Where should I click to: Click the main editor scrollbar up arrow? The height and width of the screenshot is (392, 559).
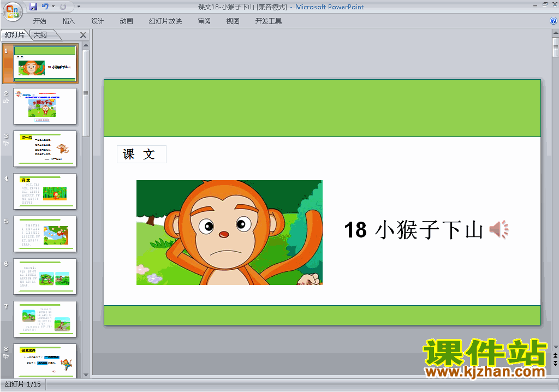pyautogui.click(x=555, y=33)
